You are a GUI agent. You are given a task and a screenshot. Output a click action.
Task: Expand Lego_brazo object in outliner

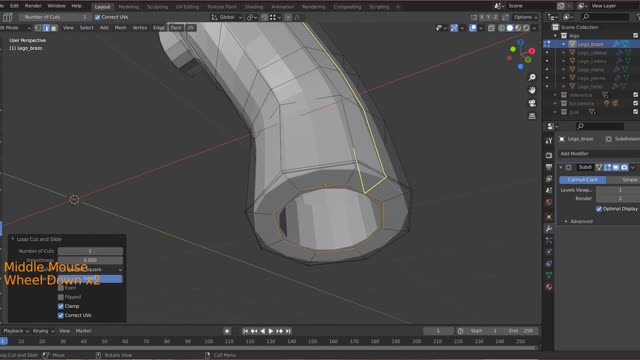(564, 44)
